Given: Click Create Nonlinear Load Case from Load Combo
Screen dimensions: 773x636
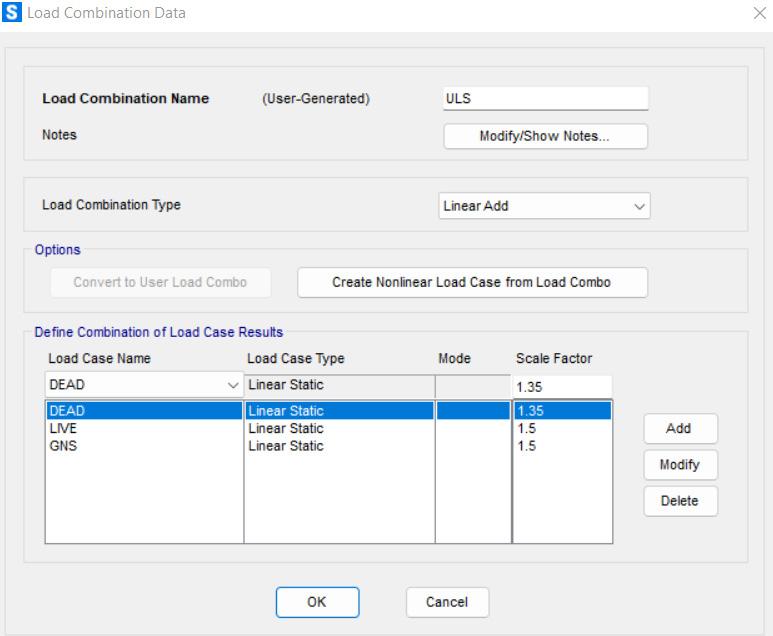Looking at the screenshot, I should pos(472,283).
